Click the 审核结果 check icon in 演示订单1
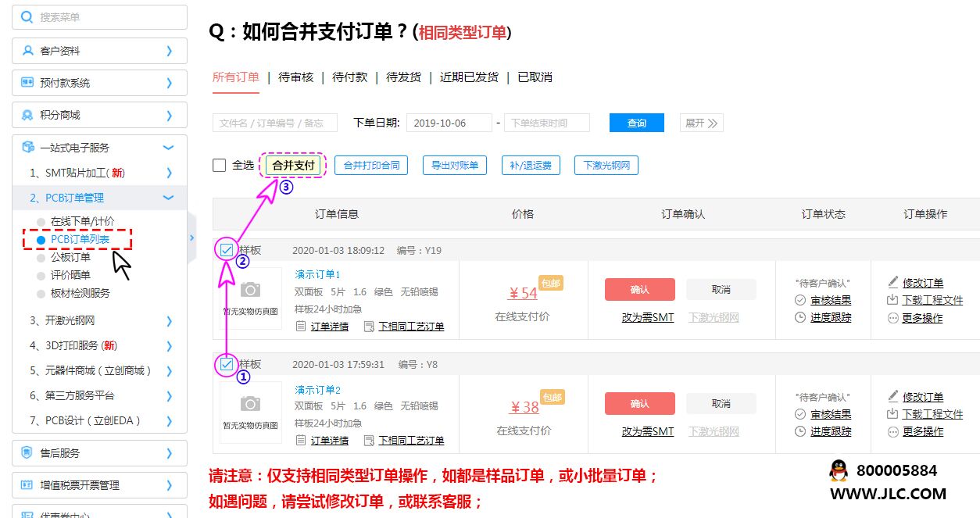 pyautogui.click(x=800, y=300)
